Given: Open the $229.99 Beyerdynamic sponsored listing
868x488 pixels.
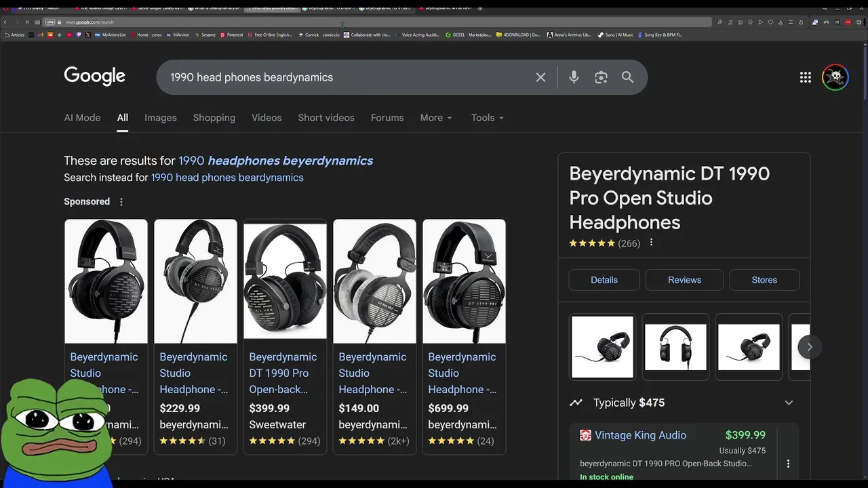Looking at the screenshot, I should point(195,336).
